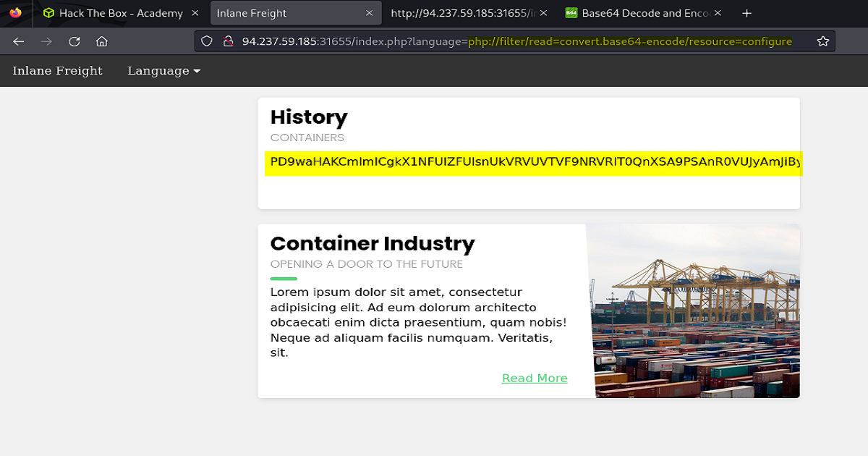Close the 94.237.59.185 tab
This screenshot has height=456, width=868.
(543, 13)
